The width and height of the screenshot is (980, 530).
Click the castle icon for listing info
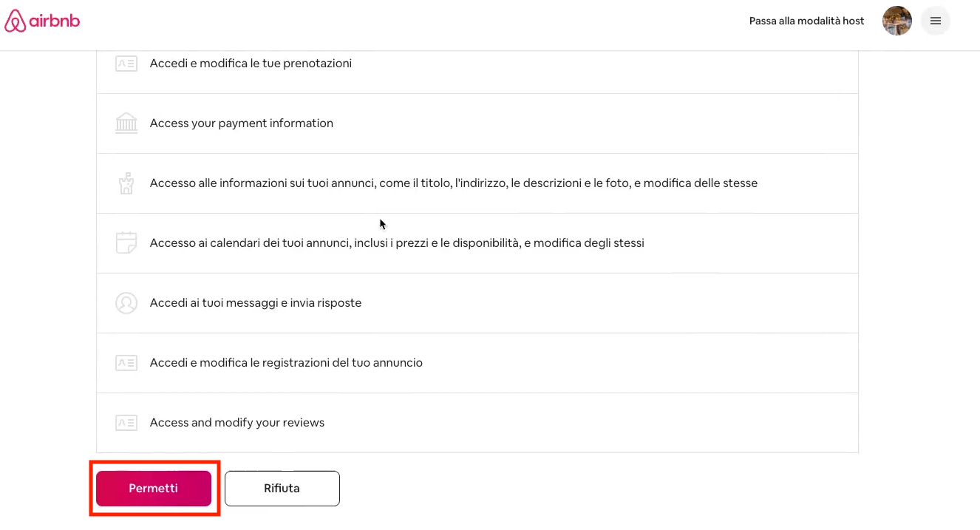[x=126, y=183]
